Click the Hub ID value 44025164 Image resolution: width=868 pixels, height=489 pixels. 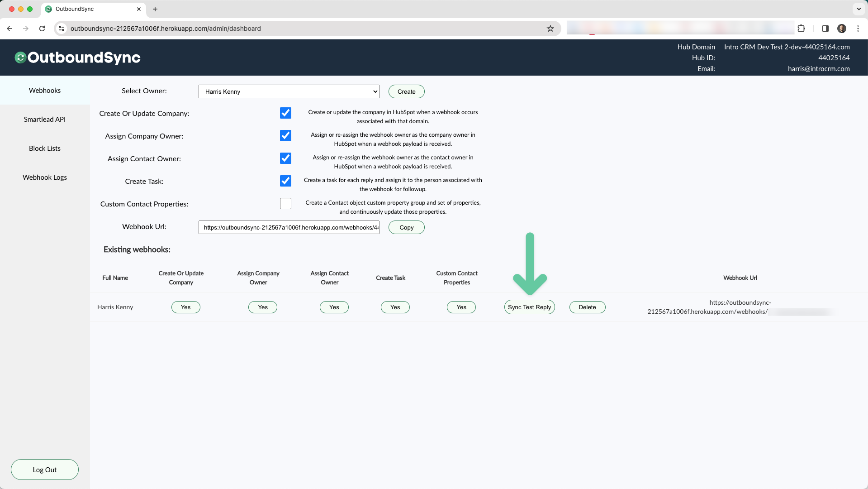click(834, 58)
